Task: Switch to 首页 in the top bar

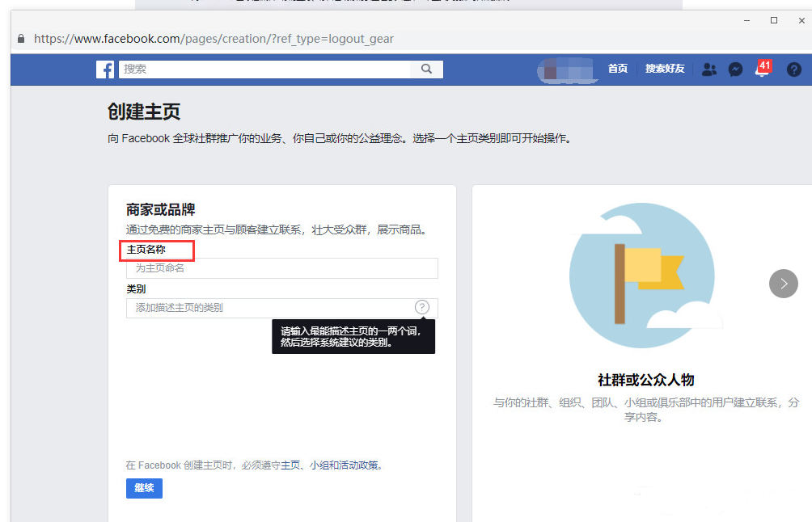Action: [617, 69]
